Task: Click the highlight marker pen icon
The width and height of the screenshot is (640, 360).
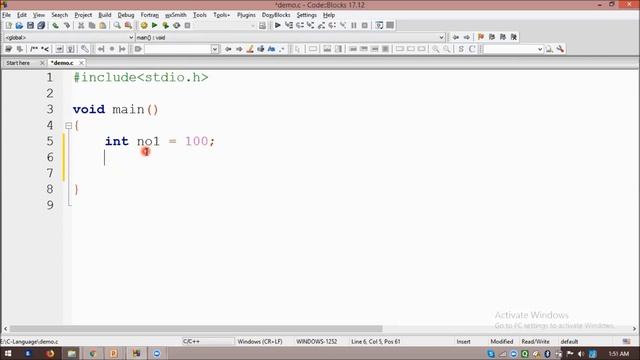Action: (250, 49)
